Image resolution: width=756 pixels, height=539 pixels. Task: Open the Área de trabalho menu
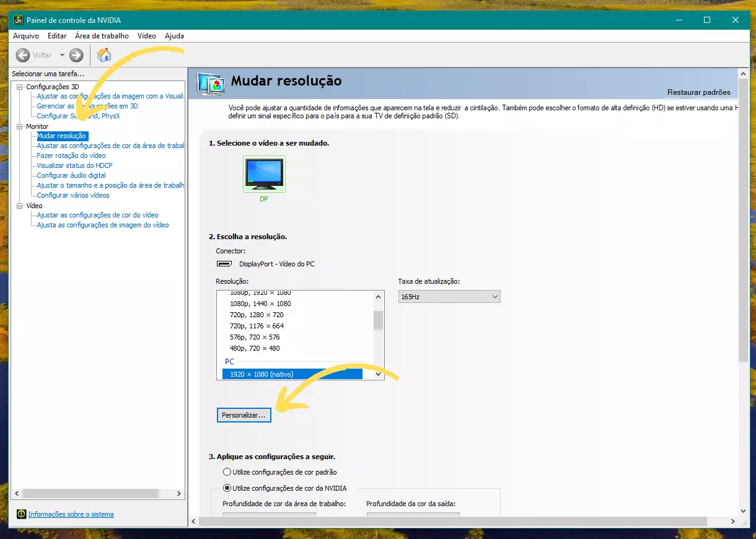(x=102, y=36)
